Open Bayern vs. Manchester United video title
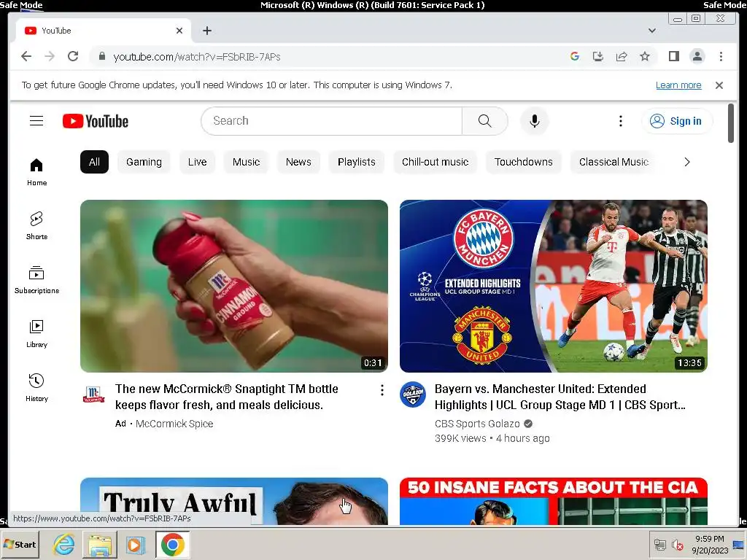This screenshot has height=560, width=747. click(560, 397)
